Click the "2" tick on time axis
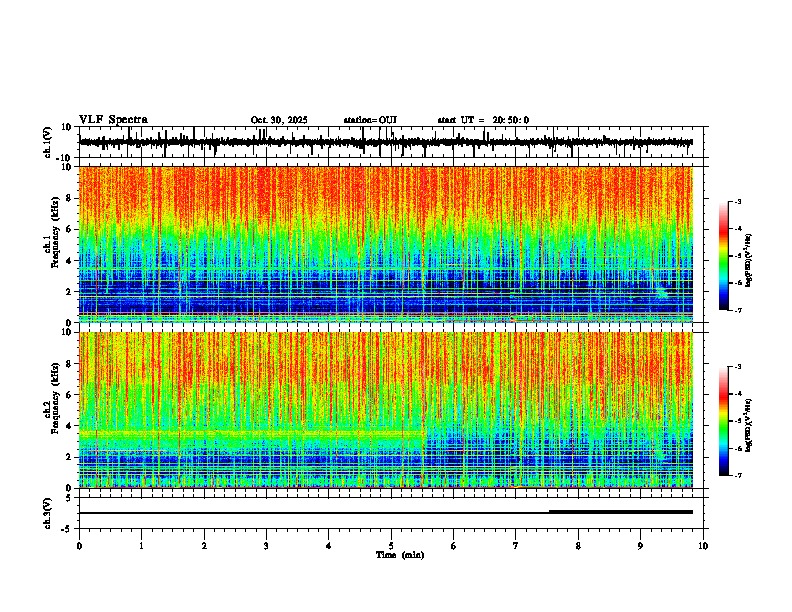 [x=204, y=546]
